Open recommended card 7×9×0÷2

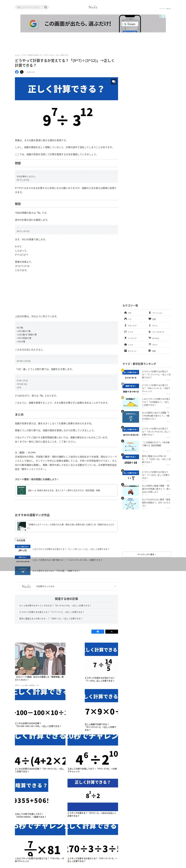pos(101,710)
